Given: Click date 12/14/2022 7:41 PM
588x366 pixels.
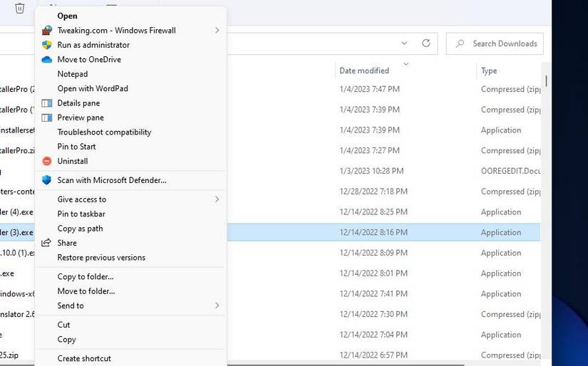Looking at the screenshot, I should click(x=373, y=294).
